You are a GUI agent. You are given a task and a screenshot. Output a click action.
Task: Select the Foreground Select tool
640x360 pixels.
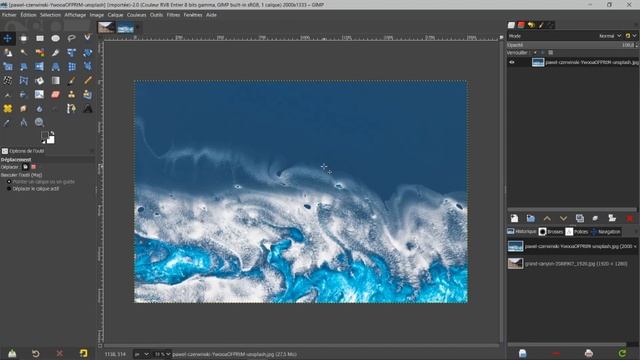(x=7, y=53)
